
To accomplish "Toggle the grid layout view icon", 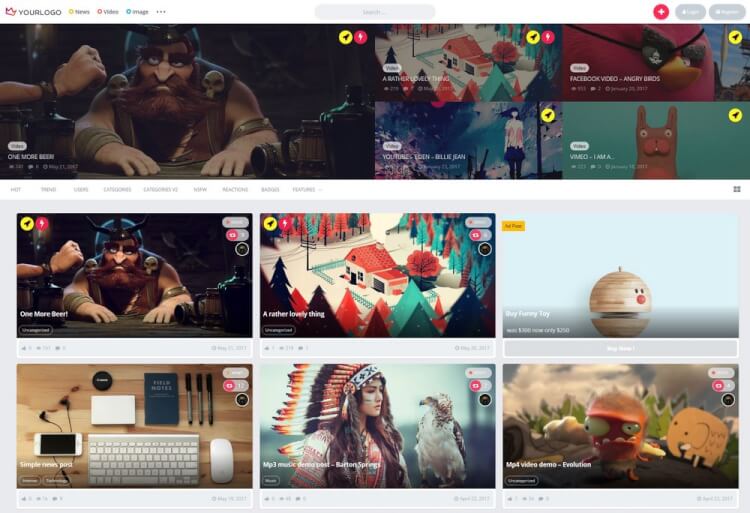I will click(x=737, y=189).
